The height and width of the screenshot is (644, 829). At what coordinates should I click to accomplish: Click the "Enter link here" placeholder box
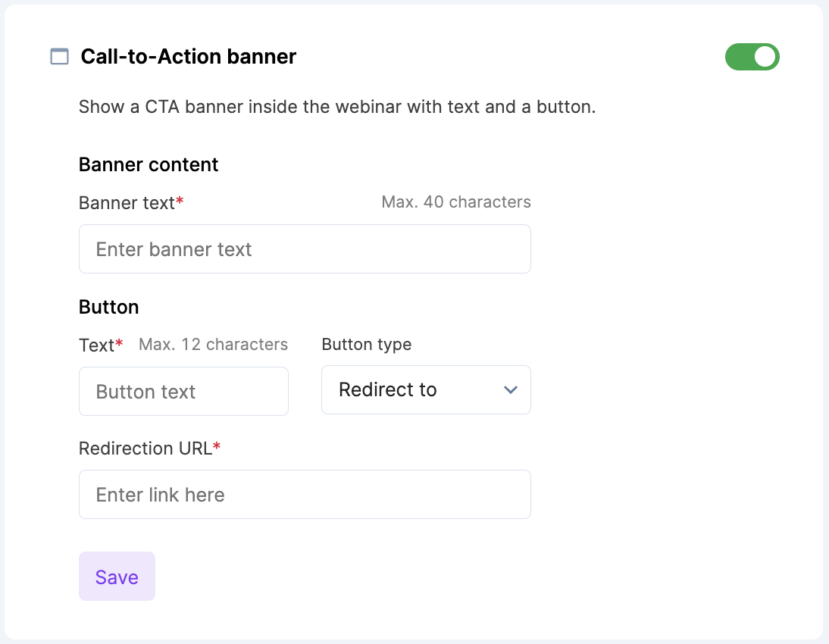click(305, 494)
